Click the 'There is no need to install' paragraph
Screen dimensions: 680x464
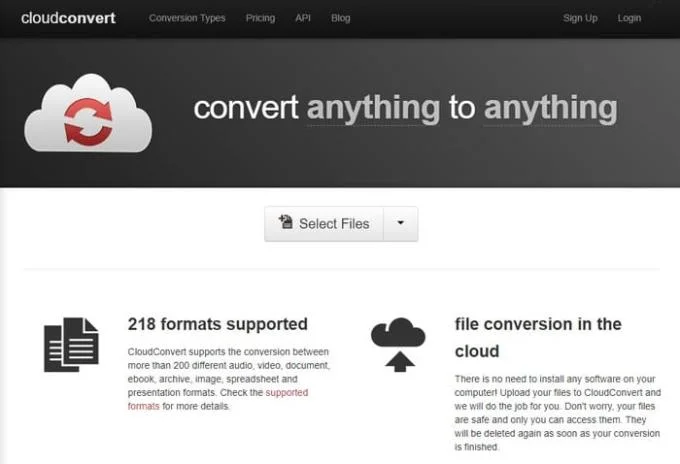click(558, 413)
